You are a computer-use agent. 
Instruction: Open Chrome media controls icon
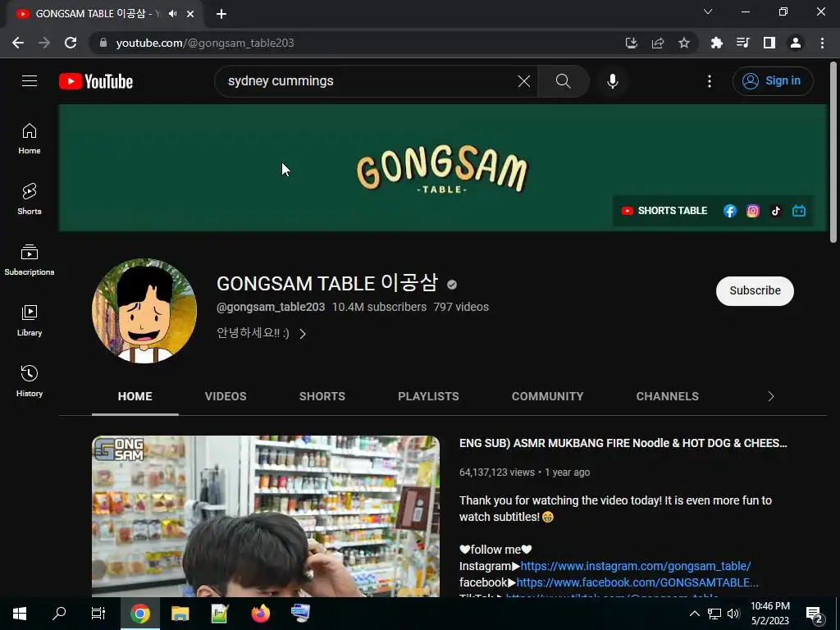742,43
